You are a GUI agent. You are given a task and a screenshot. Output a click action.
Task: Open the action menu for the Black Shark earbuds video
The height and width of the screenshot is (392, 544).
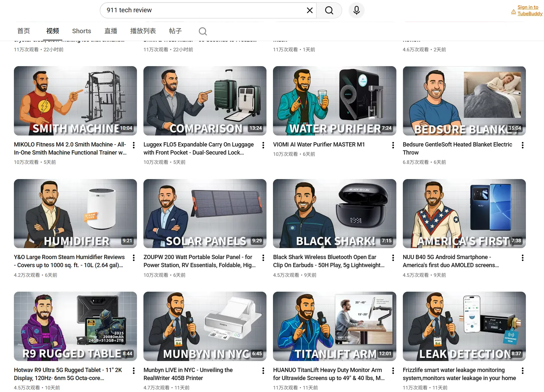coord(393,257)
